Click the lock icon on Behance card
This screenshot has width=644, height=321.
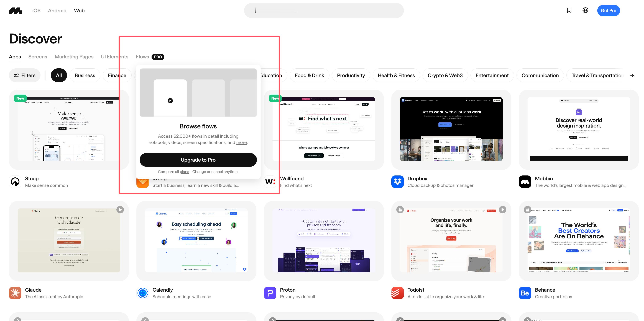pyautogui.click(x=528, y=210)
